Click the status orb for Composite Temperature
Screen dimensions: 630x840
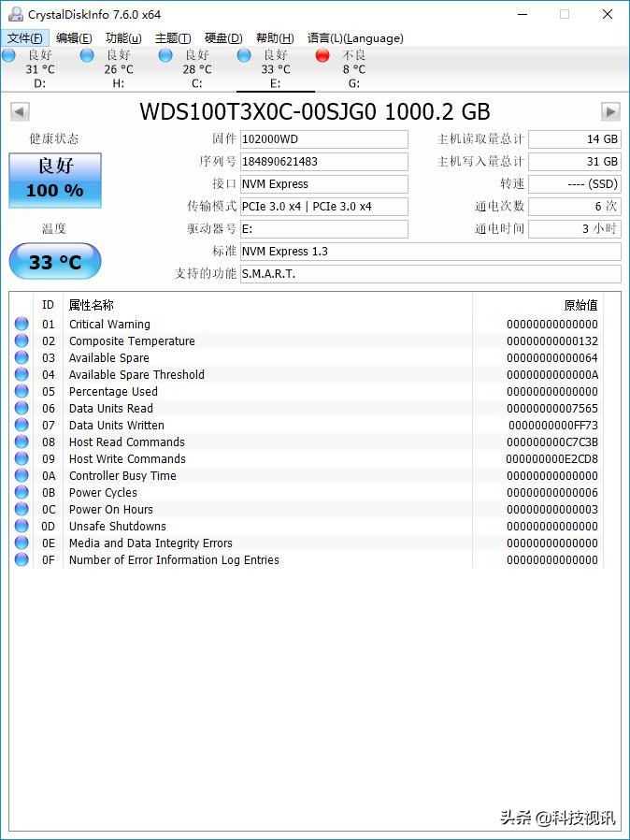[21, 340]
